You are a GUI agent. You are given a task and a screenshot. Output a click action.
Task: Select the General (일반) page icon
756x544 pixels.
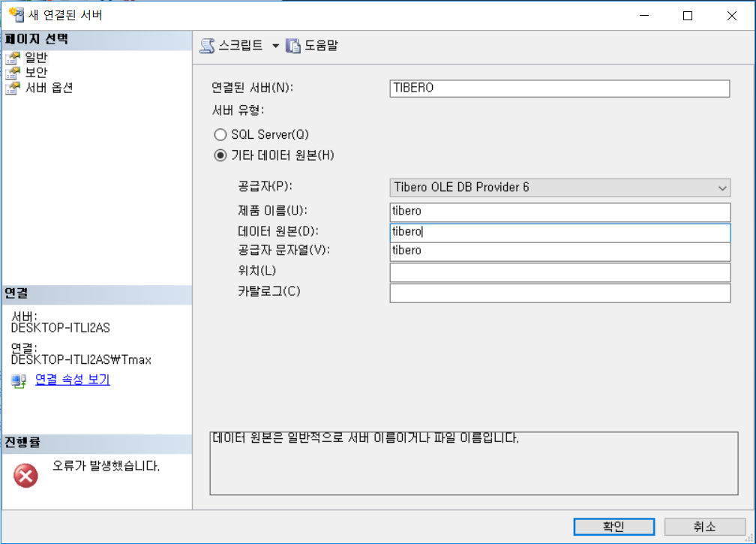(13, 59)
